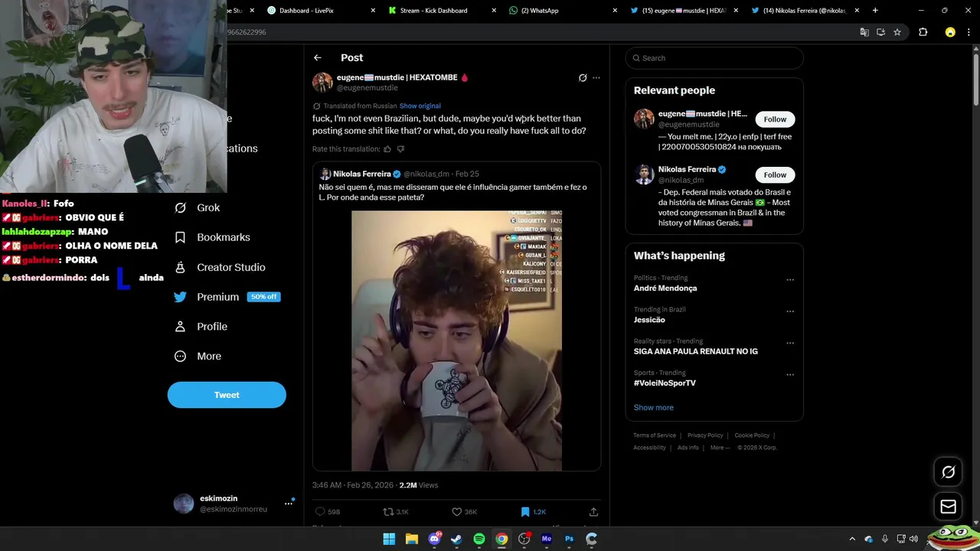Open Steam from the taskbar
Image resolution: width=980 pixels, height=551 pixels.
[x=456, y=539]
